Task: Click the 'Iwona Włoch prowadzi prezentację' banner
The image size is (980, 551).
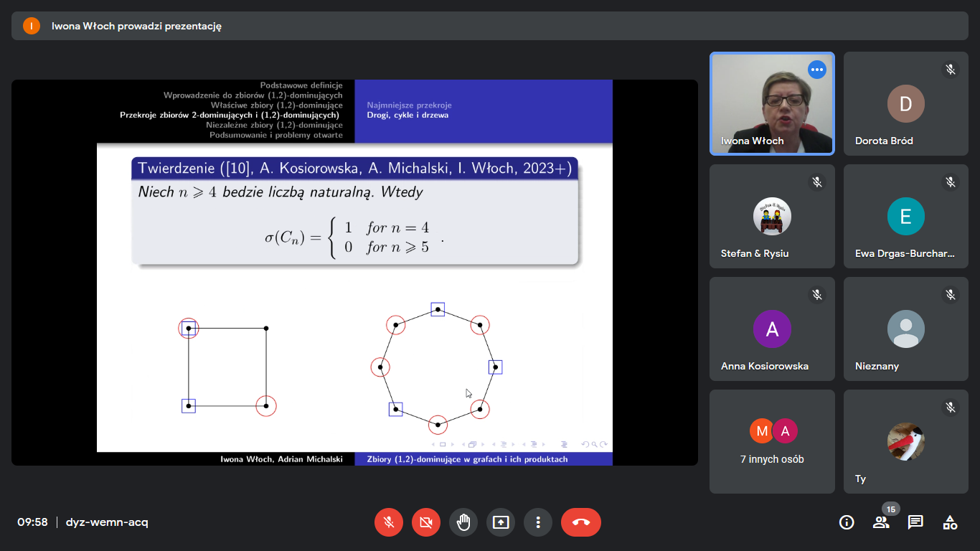Action: 136,26
